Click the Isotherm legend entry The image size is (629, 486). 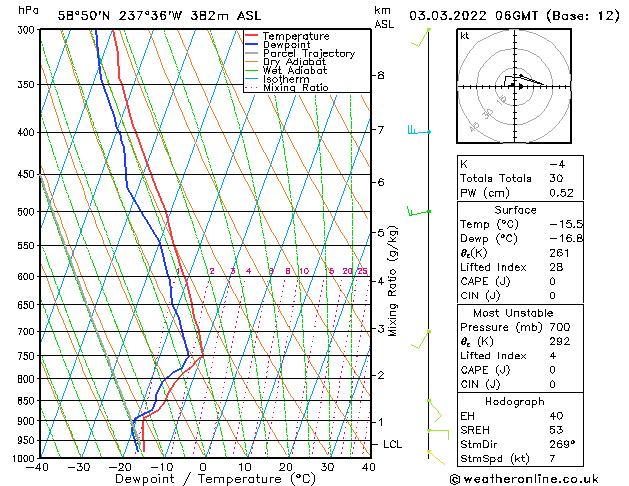click(x=277, y=79)
